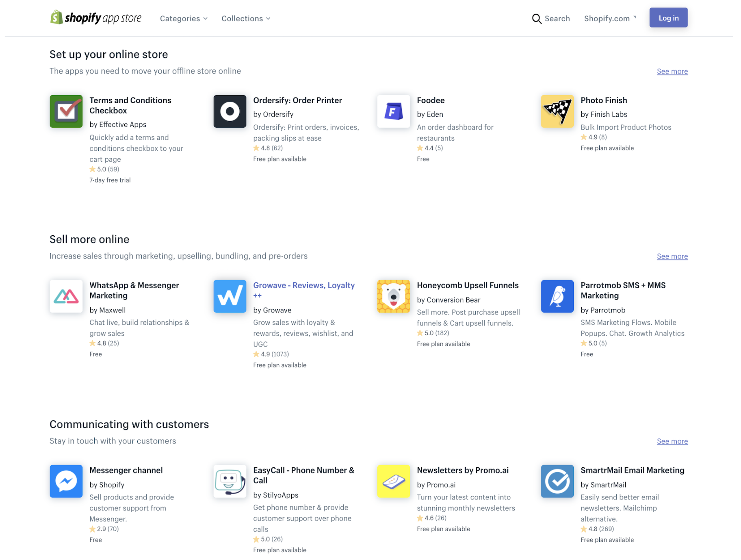Image resolution: width=741 pixels, height=560 pixels.
Task: Select the Parrotmob bird icon
Action: point(557,296)
